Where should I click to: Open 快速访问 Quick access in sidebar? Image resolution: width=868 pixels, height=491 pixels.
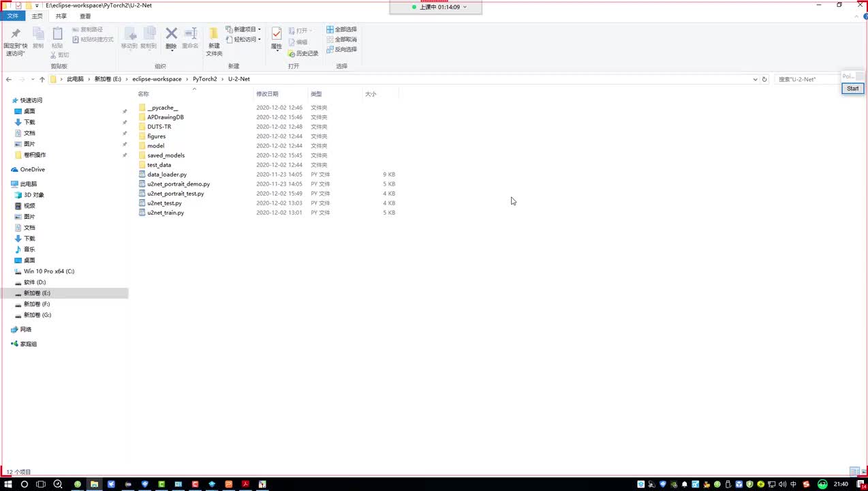click(x=31, y=100)
